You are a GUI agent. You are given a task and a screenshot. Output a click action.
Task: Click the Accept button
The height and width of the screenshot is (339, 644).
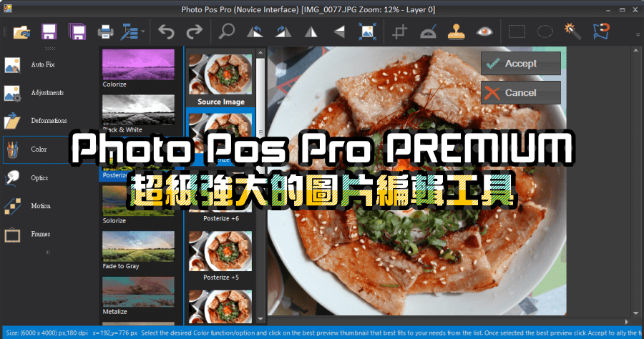(521, 64)
